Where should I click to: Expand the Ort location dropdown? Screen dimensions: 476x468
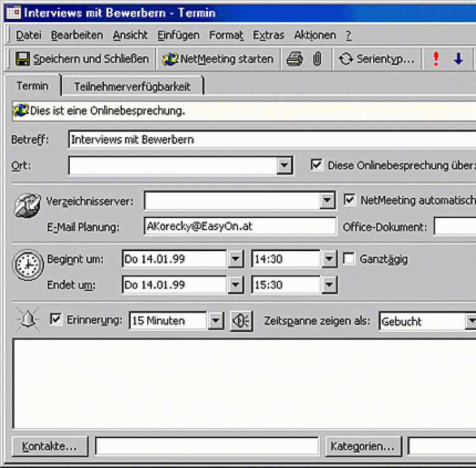point(284,166)
